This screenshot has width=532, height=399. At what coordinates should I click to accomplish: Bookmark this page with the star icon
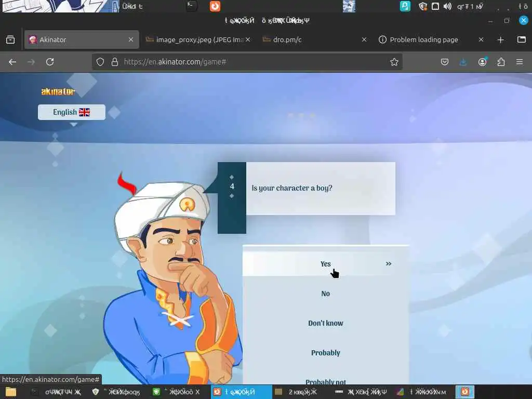coord(394,62)
